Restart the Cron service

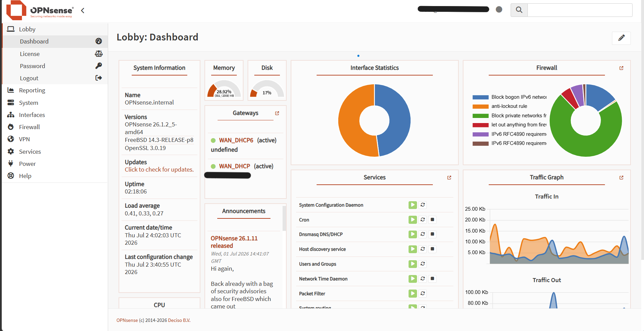(x=423, y=220)
